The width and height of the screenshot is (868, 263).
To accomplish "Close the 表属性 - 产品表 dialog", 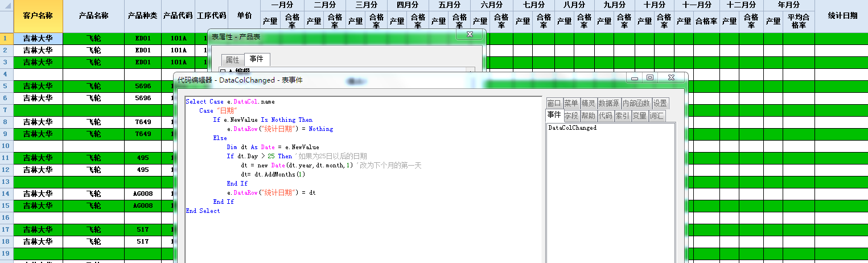I will [470, 35].
